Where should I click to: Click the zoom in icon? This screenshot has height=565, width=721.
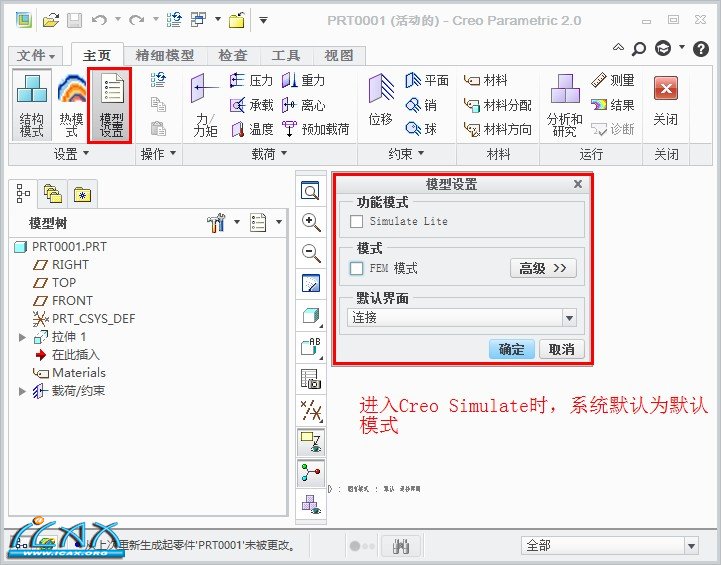pos(310,222)
